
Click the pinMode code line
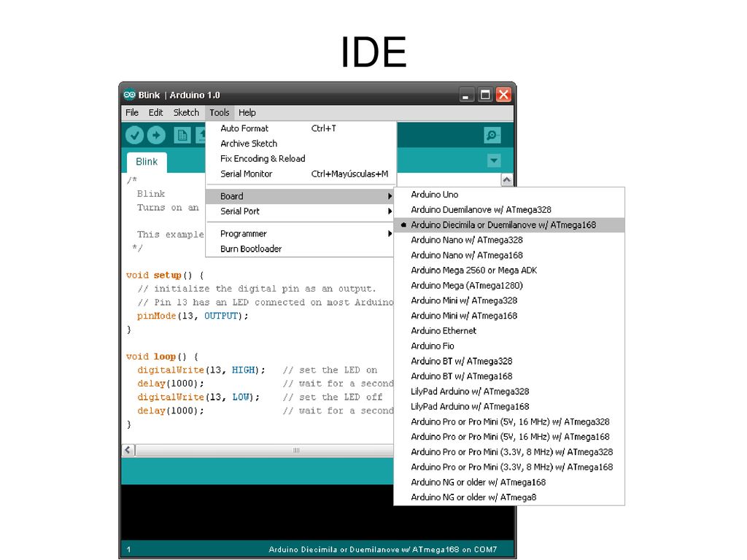click(193, 316)
